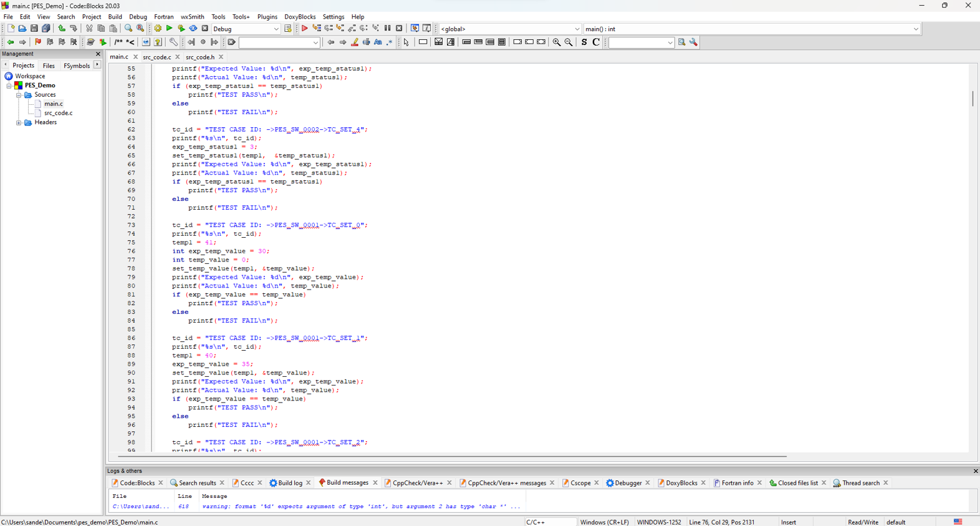Viewport: 980px width, 526px height.
Task: Close the Search results log tab
Action: [222, 483]
